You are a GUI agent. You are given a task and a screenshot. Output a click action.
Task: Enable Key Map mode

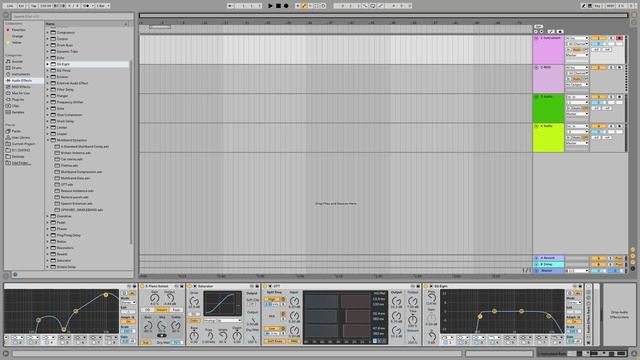tap(598, 6)
